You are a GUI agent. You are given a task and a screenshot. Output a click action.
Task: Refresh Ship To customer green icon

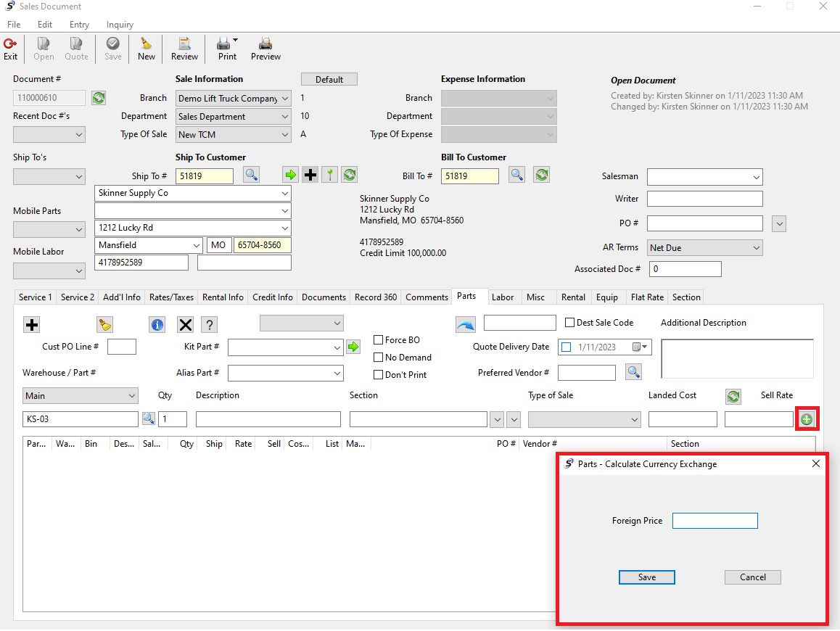coord(350,175)
